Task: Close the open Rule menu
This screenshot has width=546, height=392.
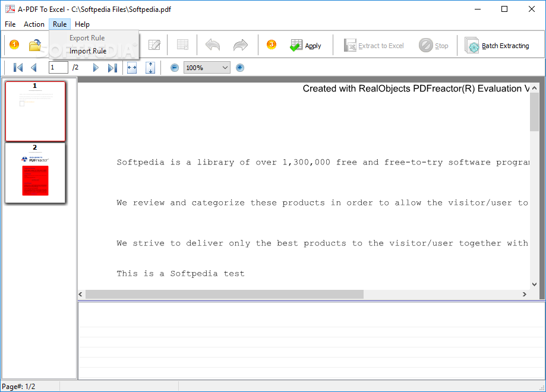Action: (x=59, y=24)
